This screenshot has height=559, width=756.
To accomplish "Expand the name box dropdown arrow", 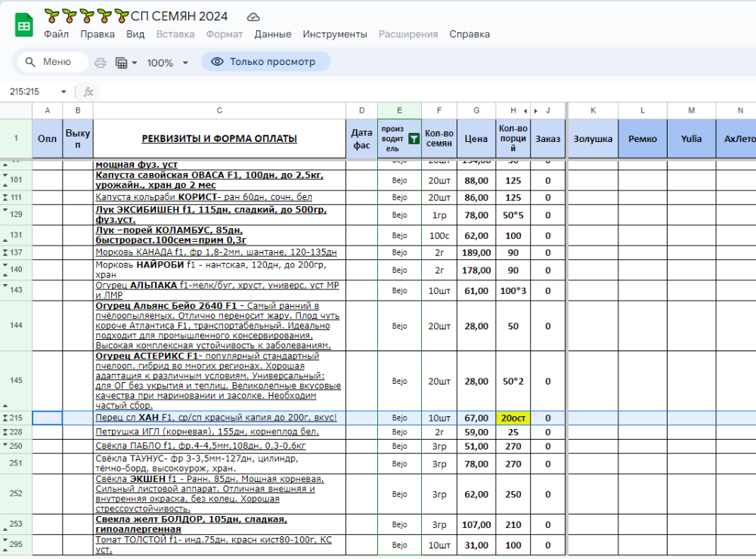I will click(x=64, y=91).
